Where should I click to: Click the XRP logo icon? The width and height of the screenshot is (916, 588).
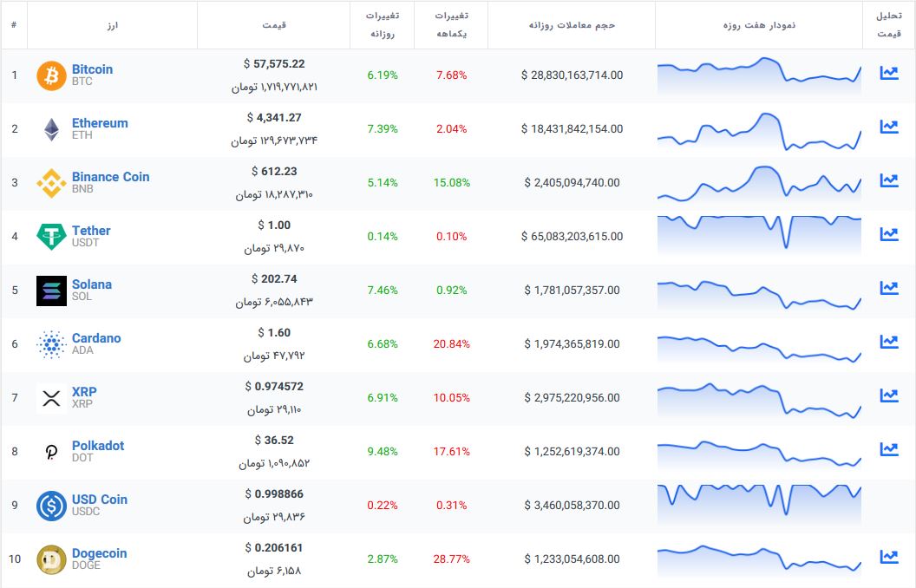pyautogui.click(x=51, y=398)
